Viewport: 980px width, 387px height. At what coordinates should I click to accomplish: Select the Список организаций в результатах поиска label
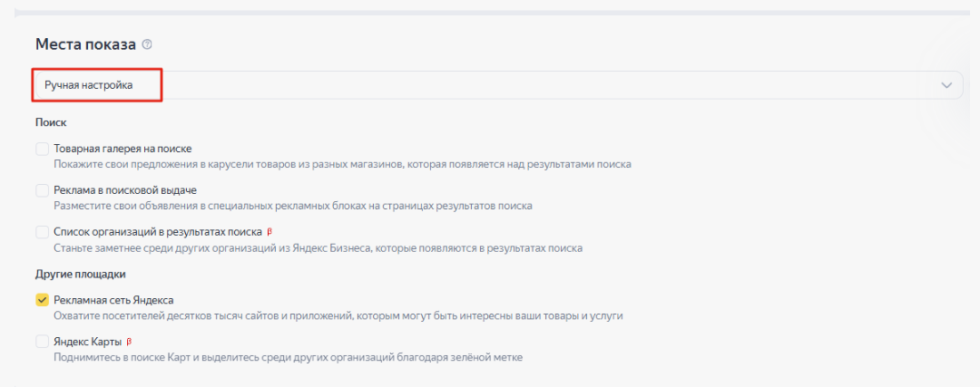pyautogui.click(x=158, y=232)
